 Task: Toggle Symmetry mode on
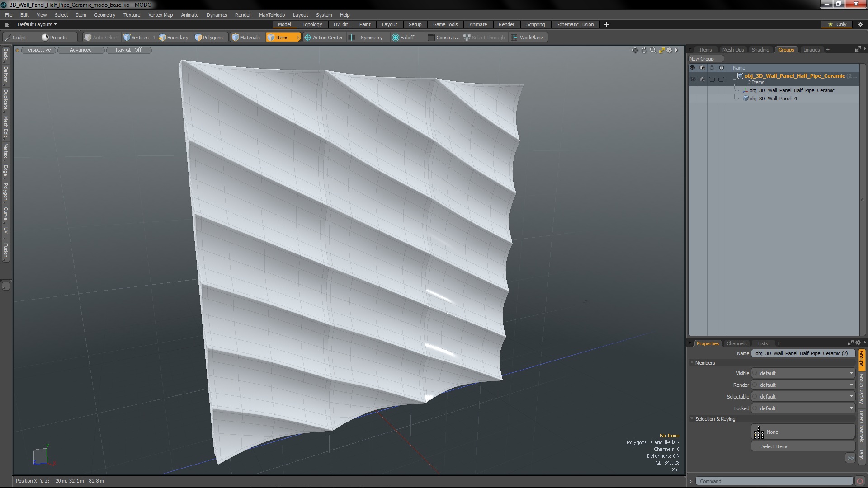367,38
